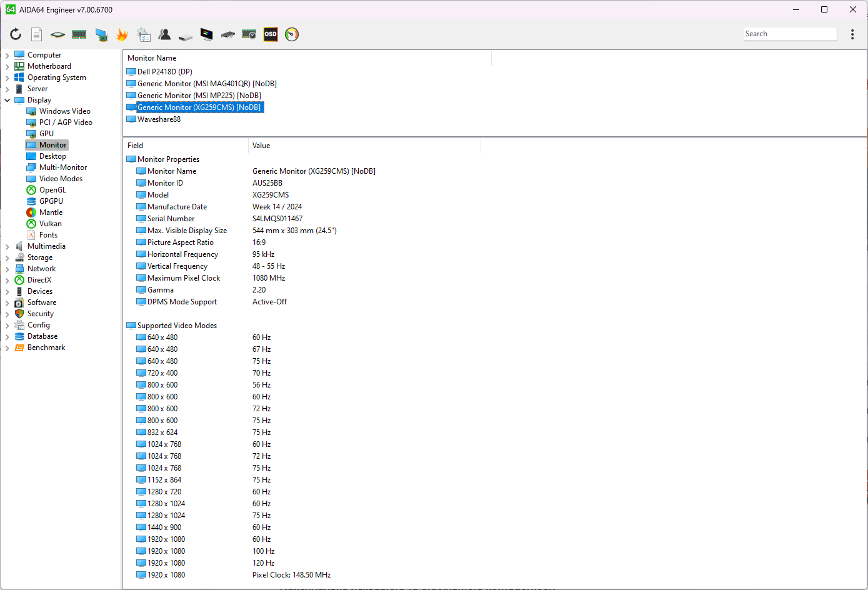This screenshot has height=590, width=868.
Task: Collapse the Display tree node
Action: click(x=7, y=100)
